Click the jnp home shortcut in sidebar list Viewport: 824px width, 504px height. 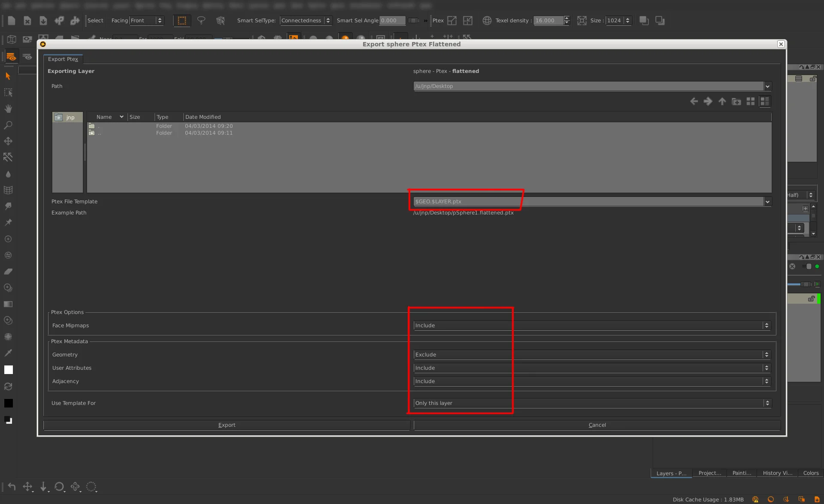pyautogui.click(x=67, y=118)
